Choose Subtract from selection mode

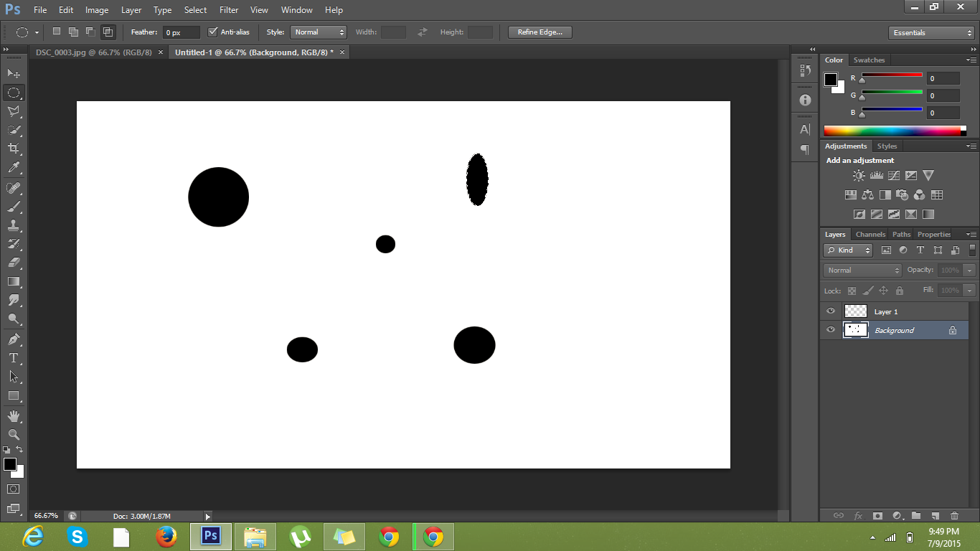point(90,32)
